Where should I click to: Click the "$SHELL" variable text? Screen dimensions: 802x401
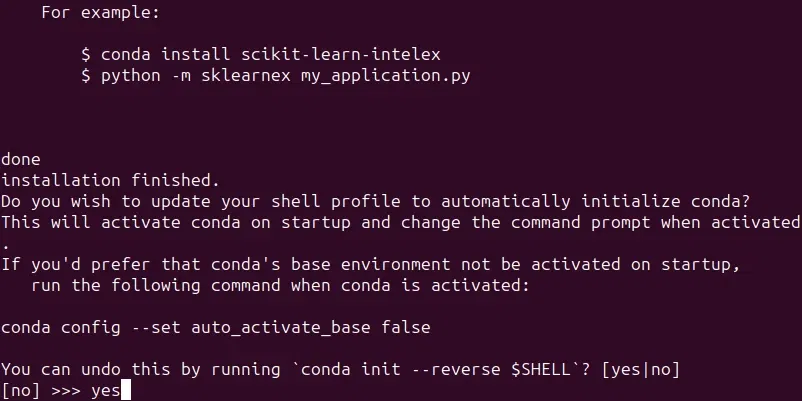coord(541,369)
